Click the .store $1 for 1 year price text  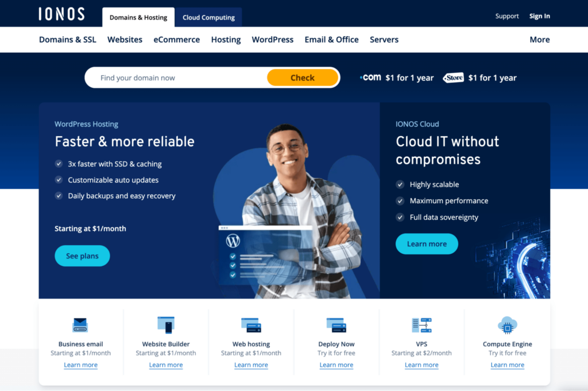[492, 78]
